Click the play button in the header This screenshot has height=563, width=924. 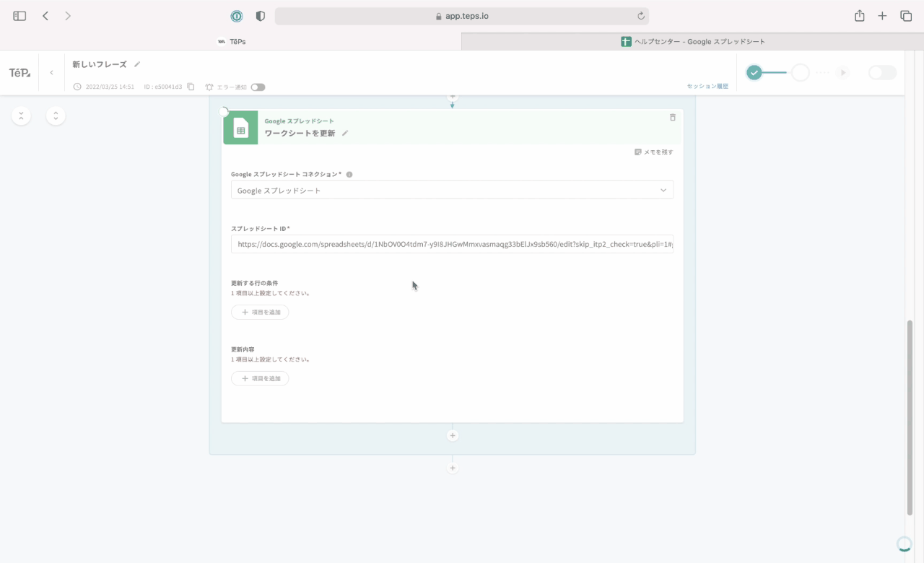coord(842,72)
